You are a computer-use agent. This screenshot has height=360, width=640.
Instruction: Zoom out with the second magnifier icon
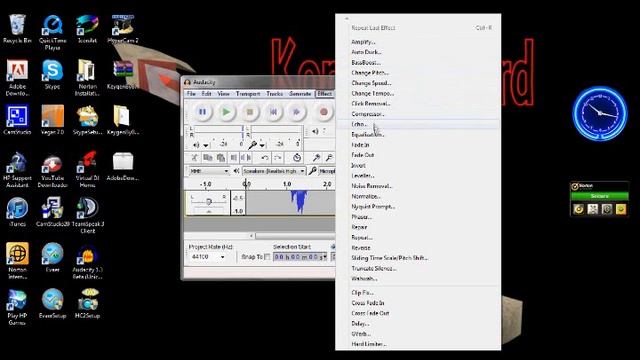pos(329,158)
